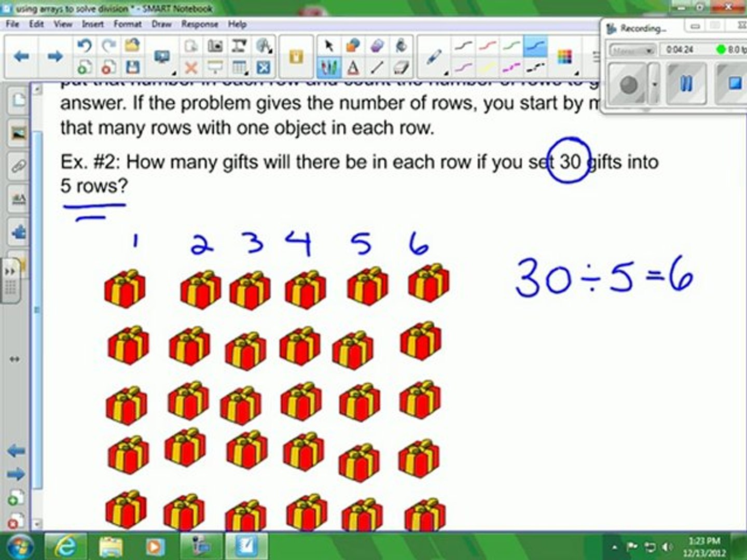Launch the math tools add-on icon
Image resolution: width=747 pixels, height=560 pixels.
(x=264, y=67)
